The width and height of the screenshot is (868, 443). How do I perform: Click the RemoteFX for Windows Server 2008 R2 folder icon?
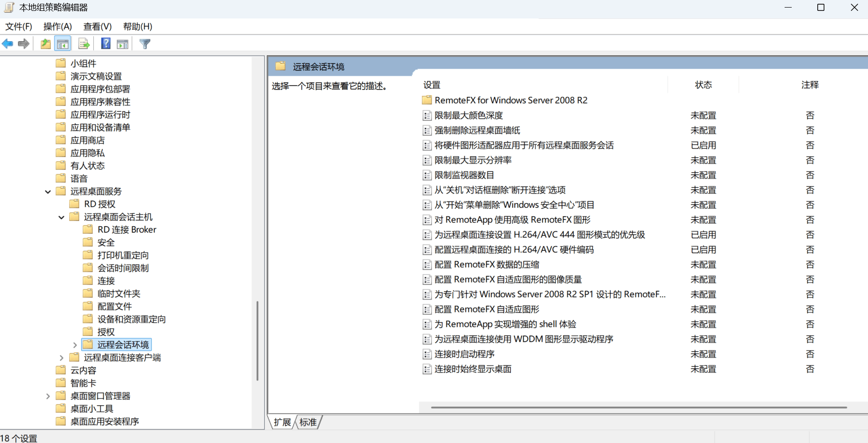click(x=427, y=100)
